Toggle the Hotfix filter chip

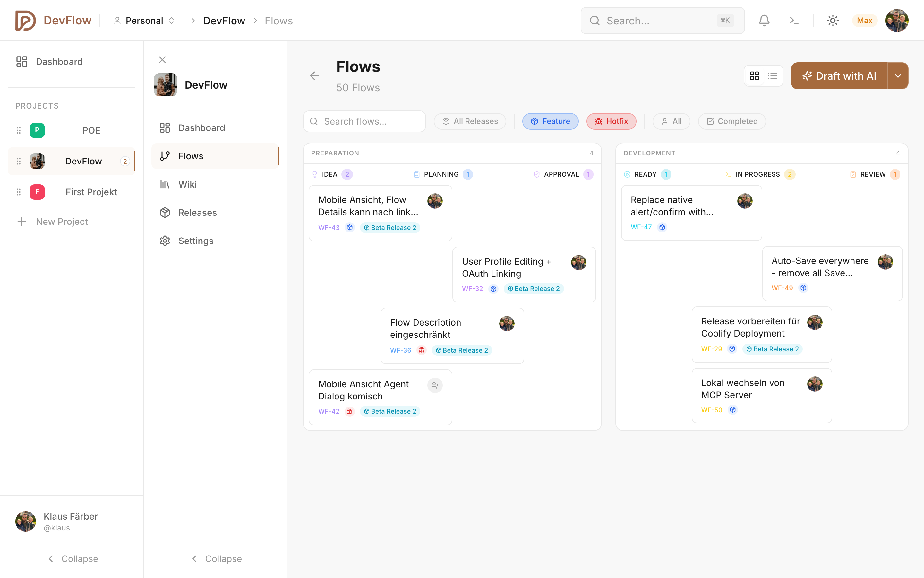pyautogui.click(x=611, y=121)
